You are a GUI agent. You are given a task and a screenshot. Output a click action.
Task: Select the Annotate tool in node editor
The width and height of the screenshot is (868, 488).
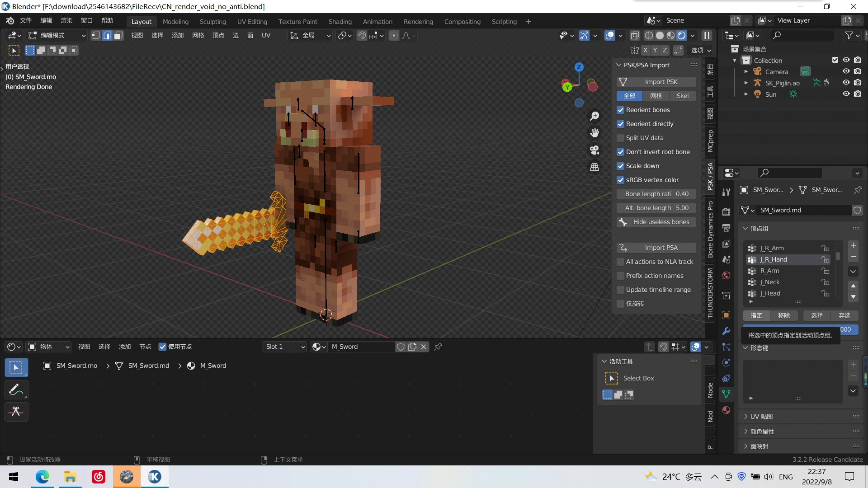pyautogui.click(x=16, y=389)
